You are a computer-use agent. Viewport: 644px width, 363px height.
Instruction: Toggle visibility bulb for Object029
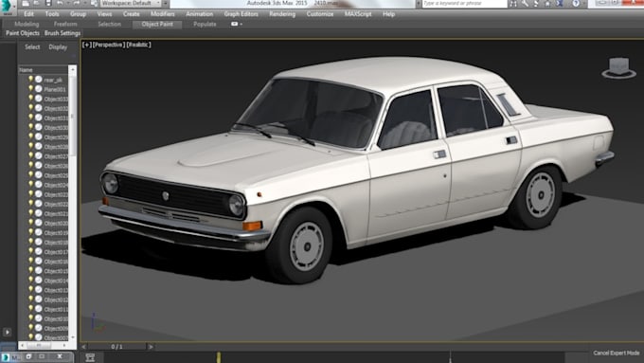(30, 136)
